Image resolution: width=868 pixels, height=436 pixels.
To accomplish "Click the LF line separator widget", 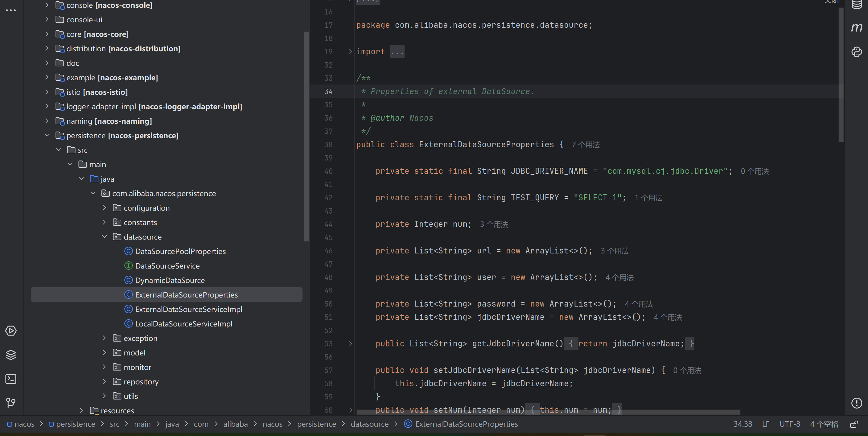I will pos(766,424).
